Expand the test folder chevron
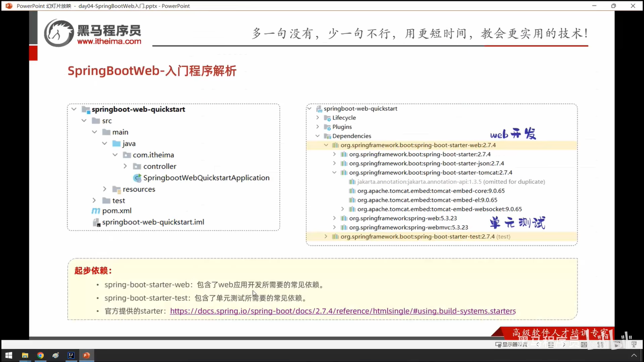 pos(94,200)
